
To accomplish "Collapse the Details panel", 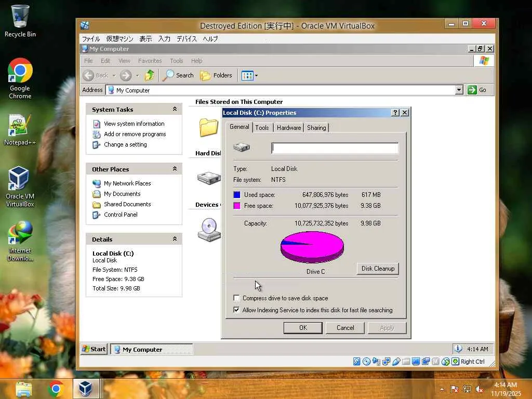I will point(175,239).
